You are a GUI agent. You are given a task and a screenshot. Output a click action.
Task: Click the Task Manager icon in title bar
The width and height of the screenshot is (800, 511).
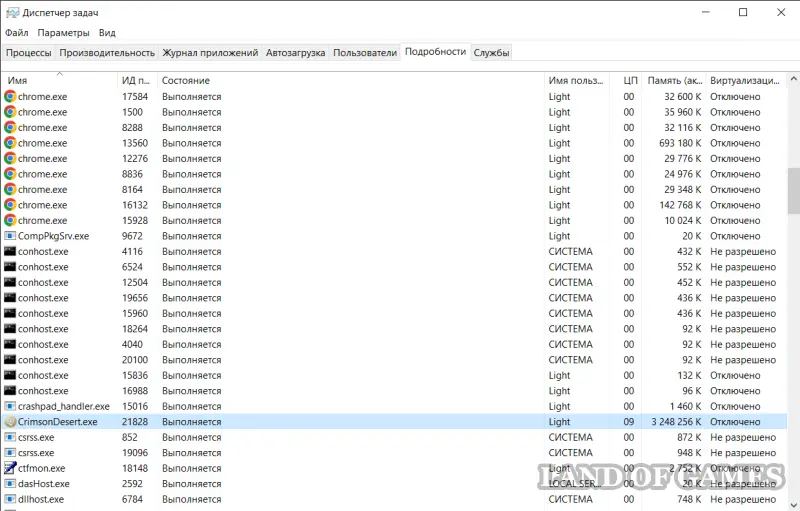(x=11, y=12)
